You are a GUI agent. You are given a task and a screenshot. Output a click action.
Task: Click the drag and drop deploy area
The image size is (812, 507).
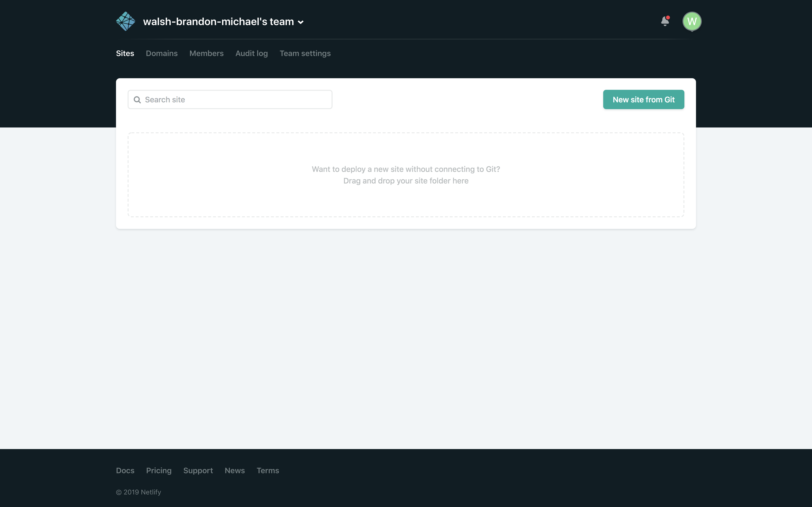point(406,175)
